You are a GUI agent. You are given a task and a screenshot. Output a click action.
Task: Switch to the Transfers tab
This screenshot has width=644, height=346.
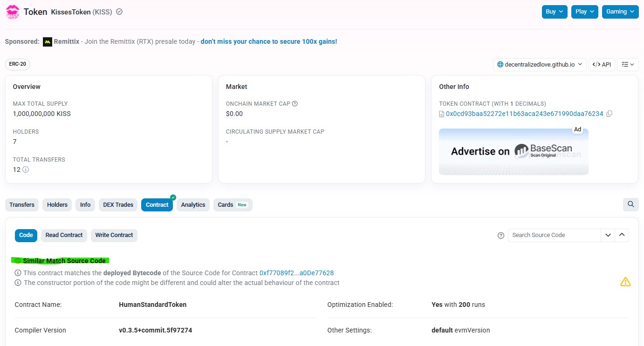tap(22, 205)
